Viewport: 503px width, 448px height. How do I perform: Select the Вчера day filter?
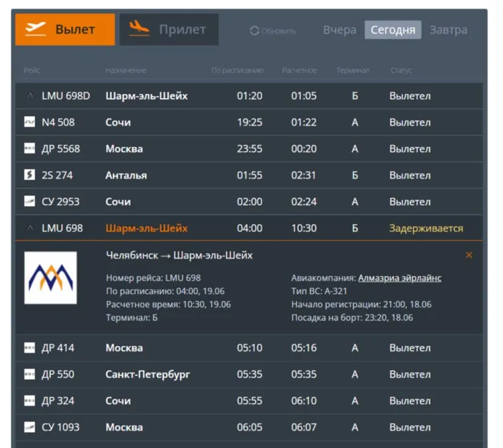click(x=340, y=30)
